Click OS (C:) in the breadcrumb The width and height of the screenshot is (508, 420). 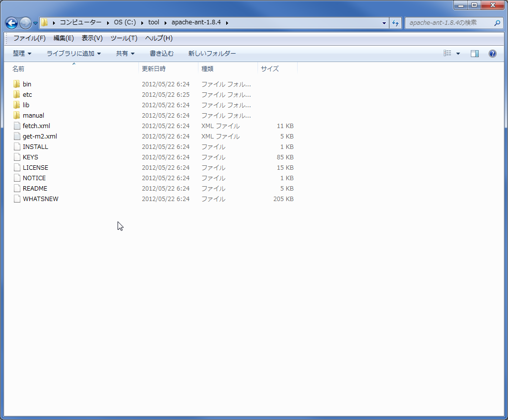coord(125,22)
